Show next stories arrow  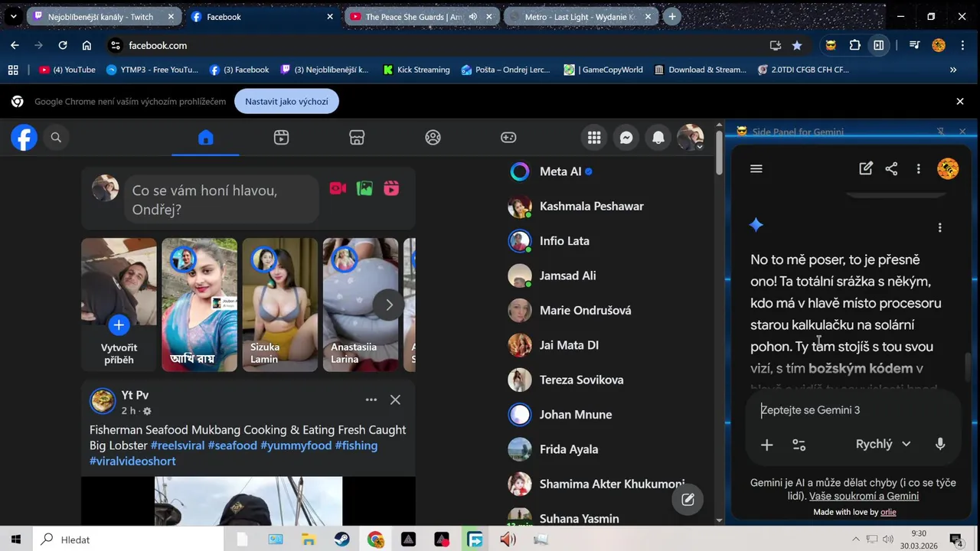click(389, 305)
